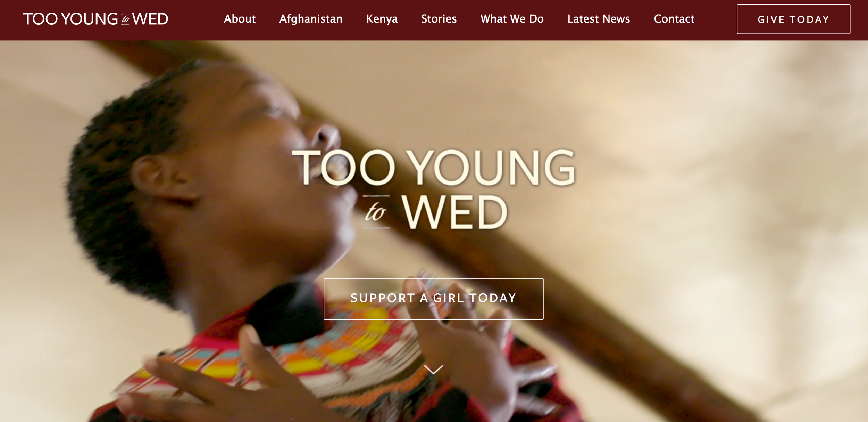The image size is (868, 422).
Task: Click the large Too Young hero title
Action: pos(434,168)
